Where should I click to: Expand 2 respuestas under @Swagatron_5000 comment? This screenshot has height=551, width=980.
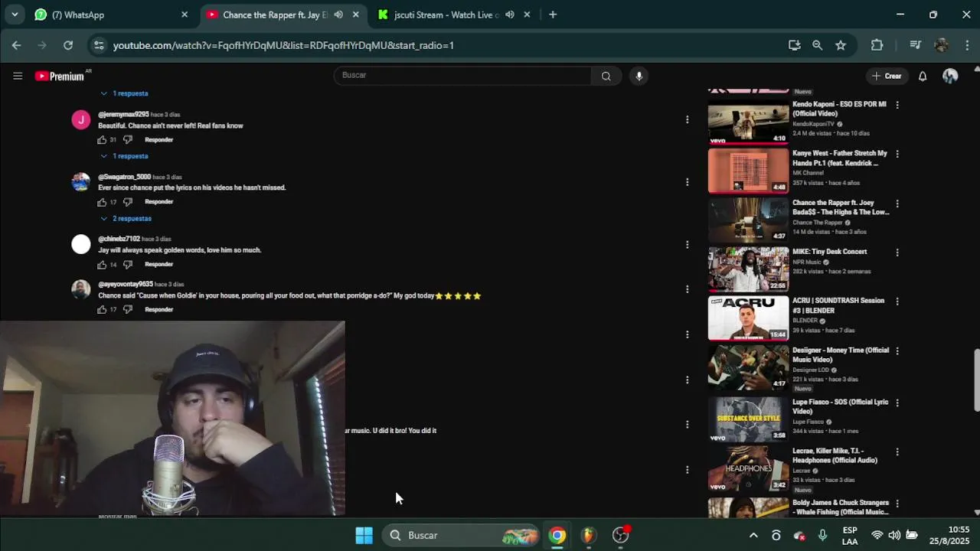pyautogui.click(x=126, y=219)
